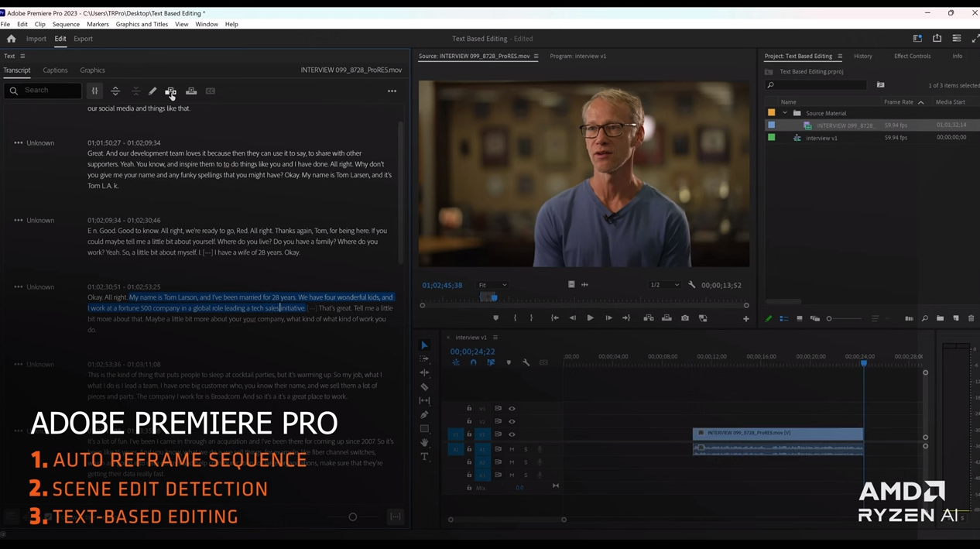Select the Hand tool

pos(424,443)
